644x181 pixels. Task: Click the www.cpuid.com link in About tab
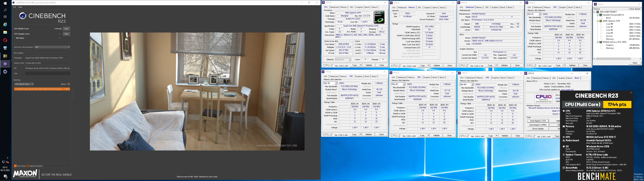pyautogui.click(x=567, y=89)
